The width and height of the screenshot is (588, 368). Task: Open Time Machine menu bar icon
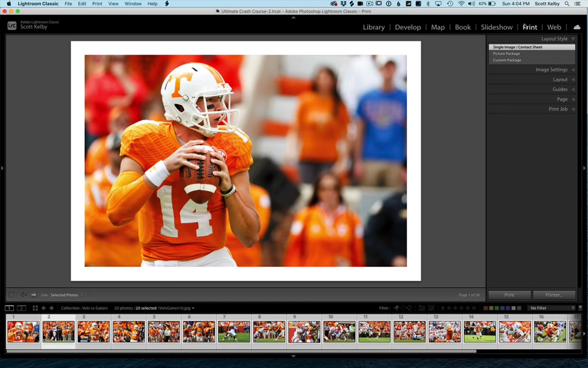450,4
